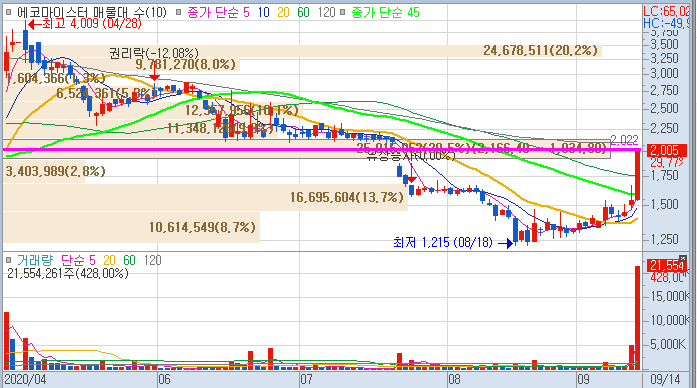
Task: Click the 3,403,989(2.8%) volume profile bar
Action: (x=44, y=172)
